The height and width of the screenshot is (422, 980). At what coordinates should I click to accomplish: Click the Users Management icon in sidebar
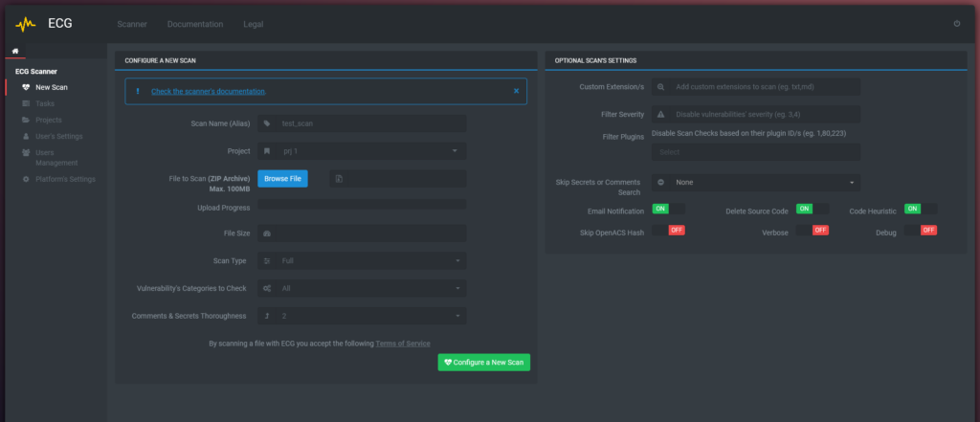click(26, 152)
